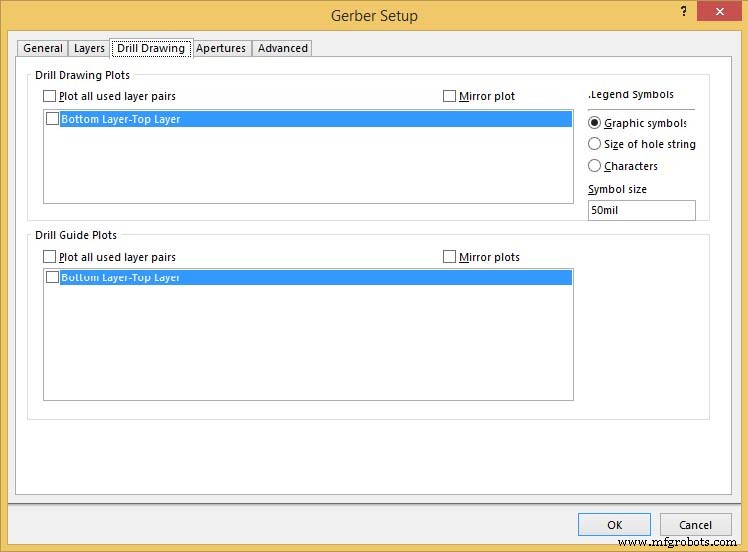Select the Drill Drawing tab
Screen dimensions: 748x552
(151, 48)
